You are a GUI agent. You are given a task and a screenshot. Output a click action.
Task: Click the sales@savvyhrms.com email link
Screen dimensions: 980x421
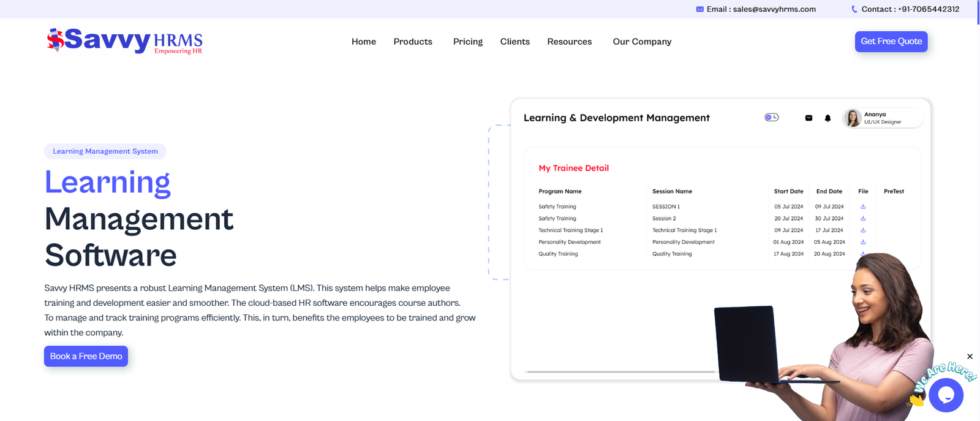(774, 9)
